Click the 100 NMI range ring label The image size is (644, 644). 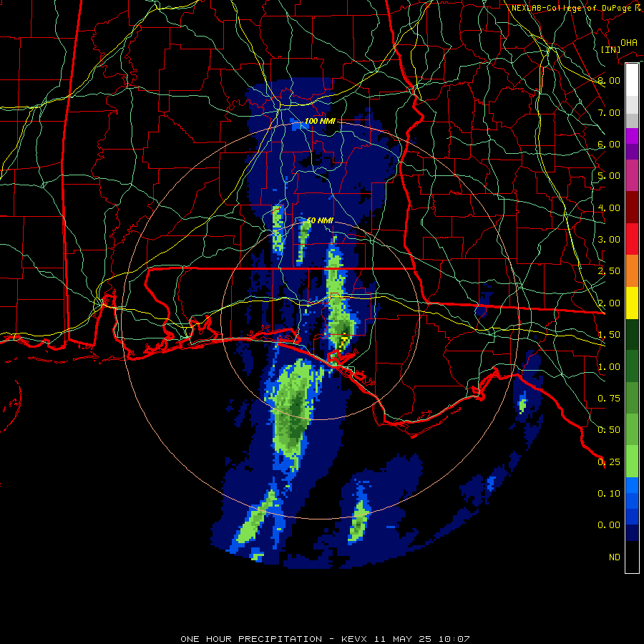tap(320, 121)
